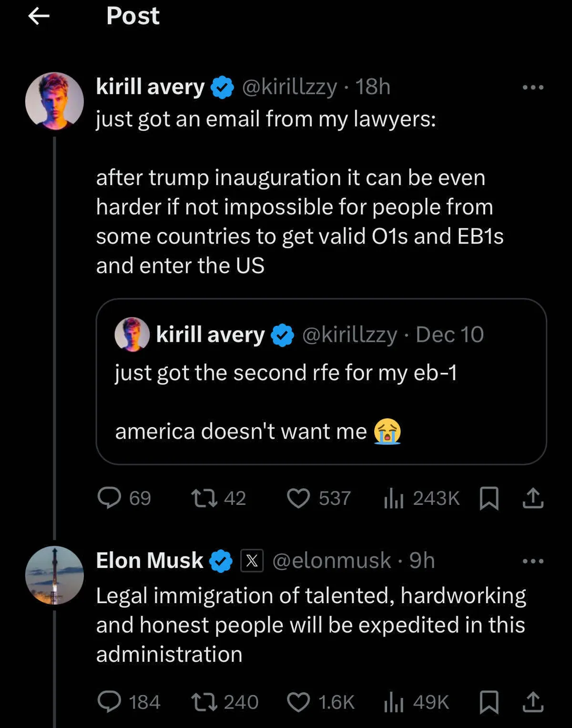The width and height of the screenshot is (572, 728).
Task: Share Elon Musk's reply
Action: (533, 702)
